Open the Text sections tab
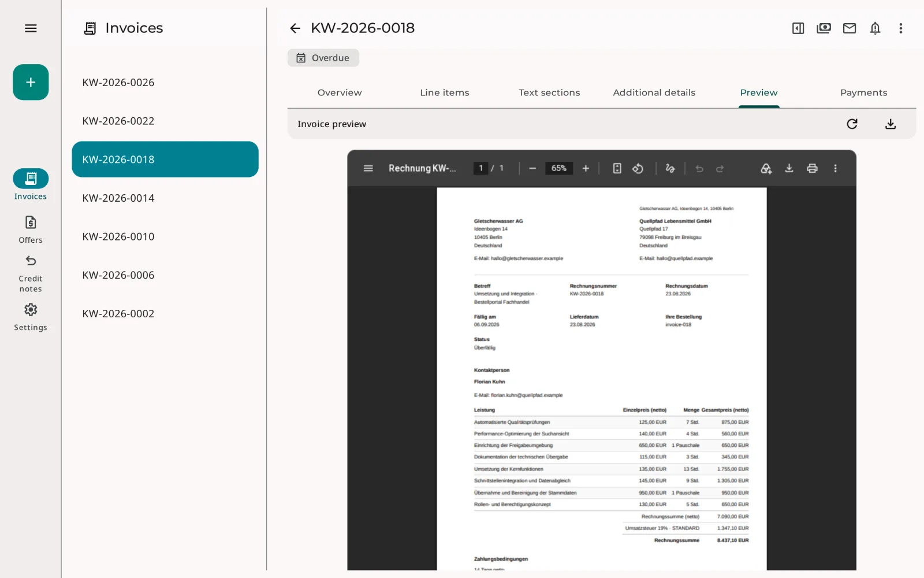The height and width of the screenshot is (578, 924). click(549, 92)
